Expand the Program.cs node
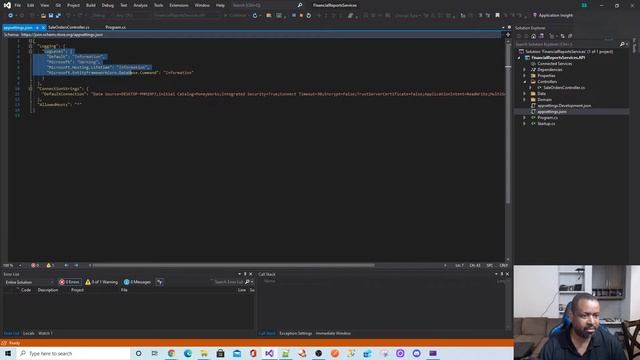 pos(524,118)
